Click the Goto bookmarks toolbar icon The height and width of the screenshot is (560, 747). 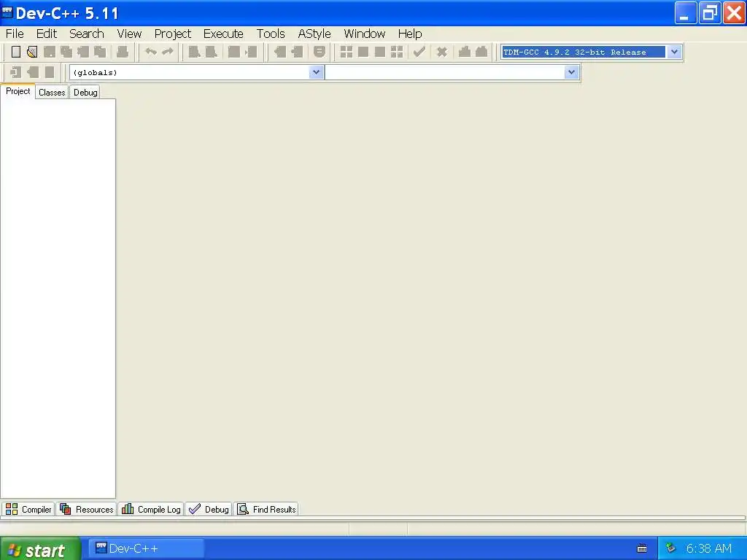320,52
